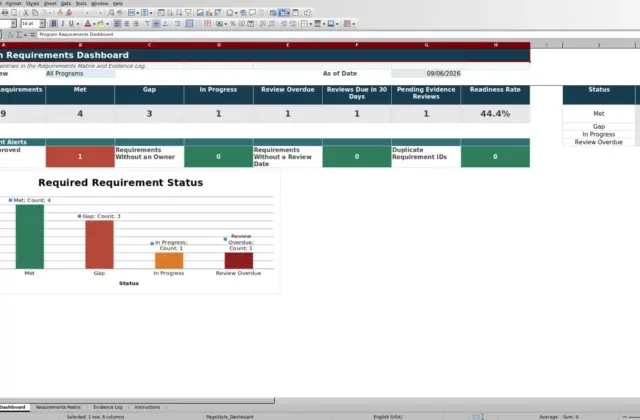
Task: Click the Center Horizontally icon
Action: (x=127, y=24)
